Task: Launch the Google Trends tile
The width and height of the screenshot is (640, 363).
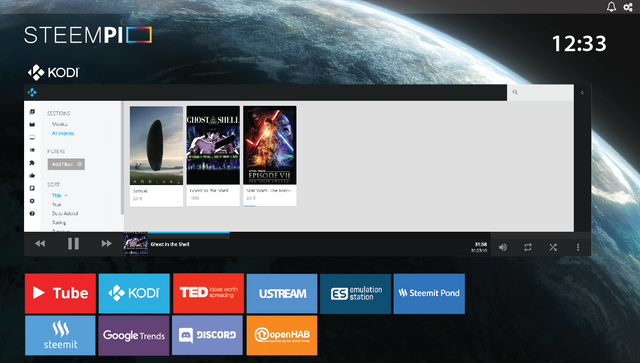Action: [x=134, y=335]
